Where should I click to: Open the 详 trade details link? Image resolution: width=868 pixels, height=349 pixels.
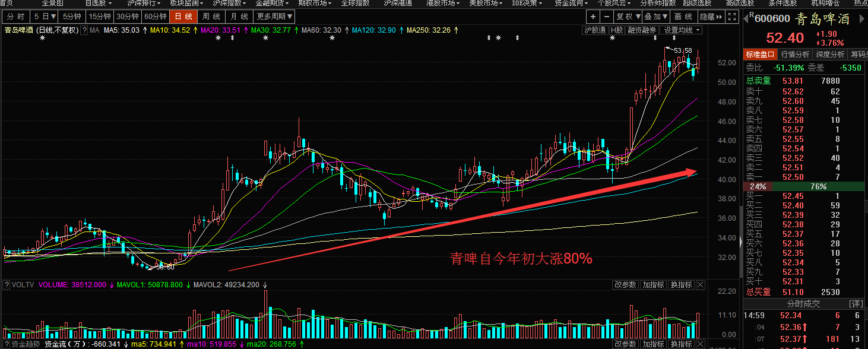coord(856,303)
